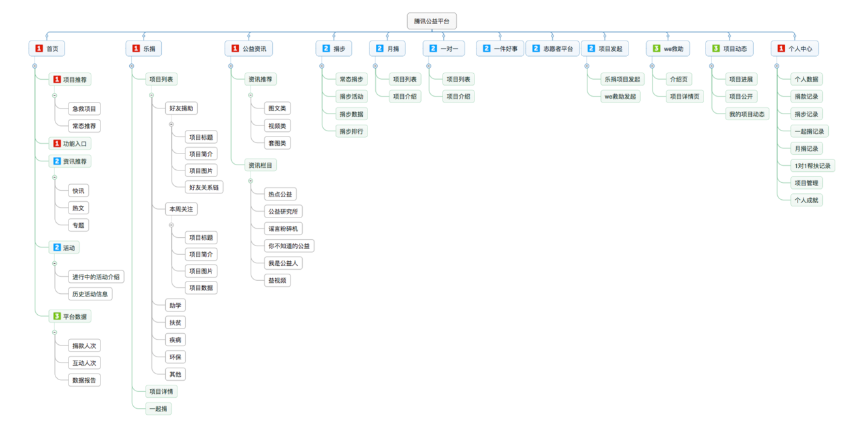Select the 捐步排行 node
Screen dimensions: 868x435
[351, 131]
